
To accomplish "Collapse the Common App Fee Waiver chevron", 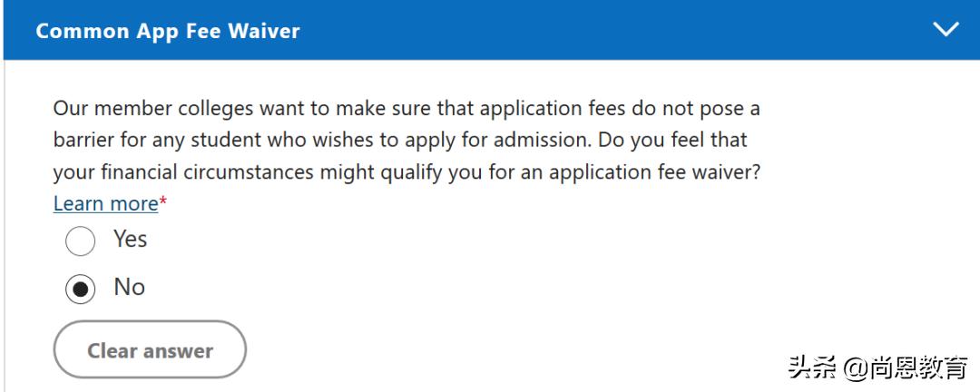I will click(946, 30).
